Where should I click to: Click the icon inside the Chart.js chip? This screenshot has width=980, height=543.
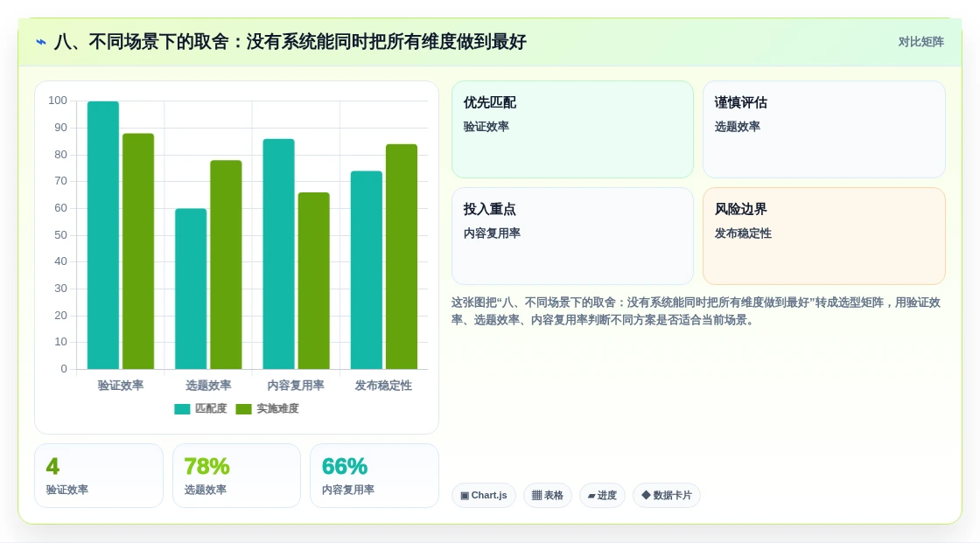(465, 496)
